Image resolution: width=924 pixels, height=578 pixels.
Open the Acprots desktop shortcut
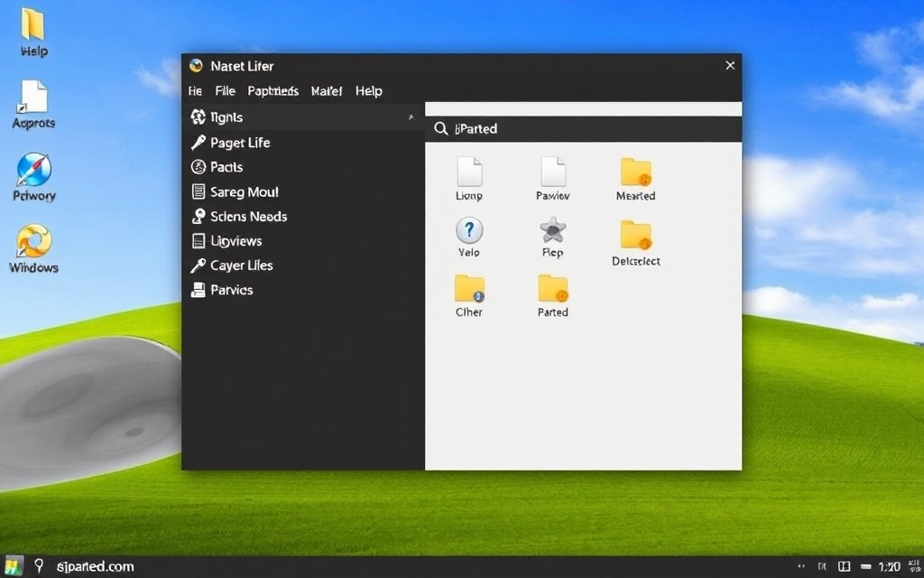[33, 105]
